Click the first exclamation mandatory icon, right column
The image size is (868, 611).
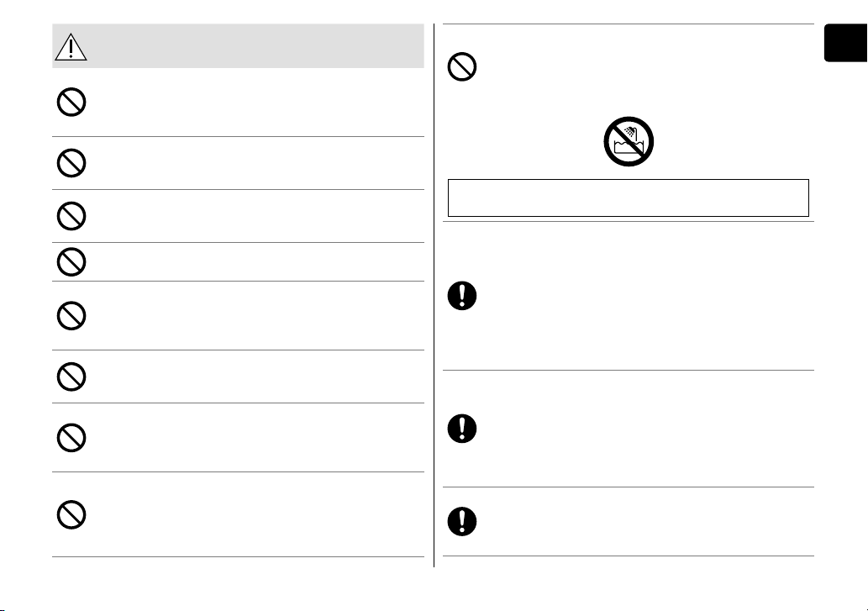point(462,295)
